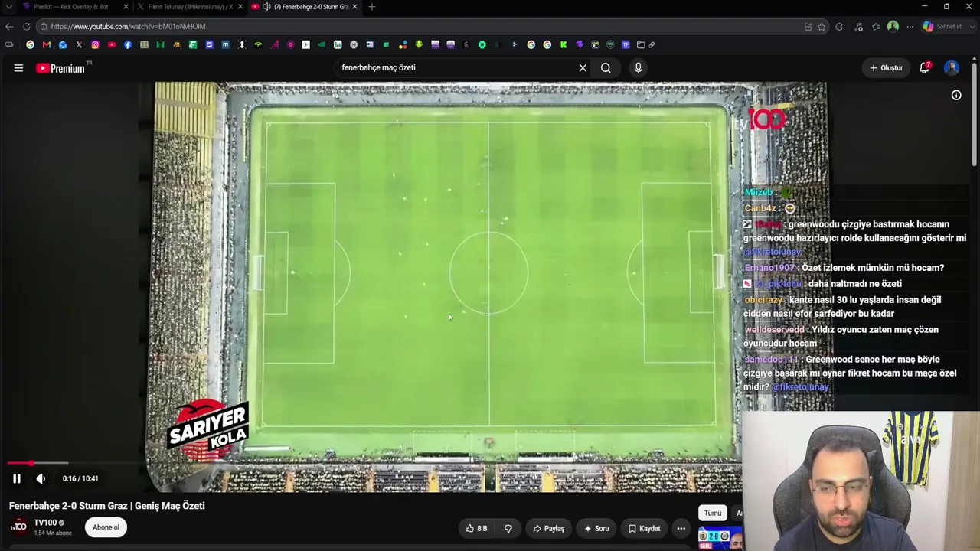Open the X bookmark in bookmarks bar
This screenshot has width=980, height=551.
pos(79,45)
